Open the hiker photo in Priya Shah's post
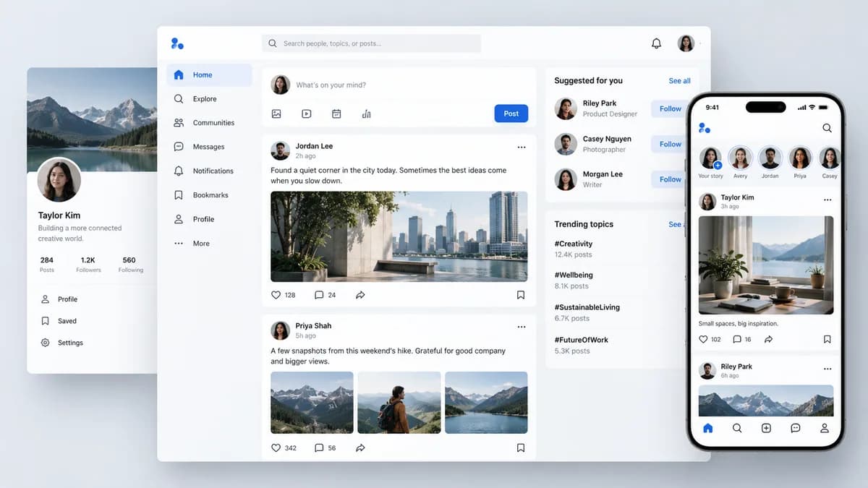The width and height of the screenshot is (868, 488). tap(399, 403)
